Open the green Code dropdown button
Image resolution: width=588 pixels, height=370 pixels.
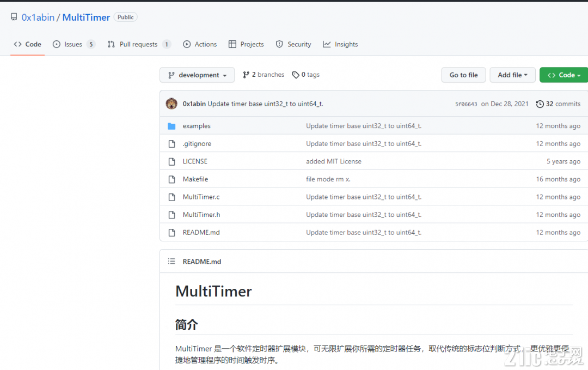point(564,75)
